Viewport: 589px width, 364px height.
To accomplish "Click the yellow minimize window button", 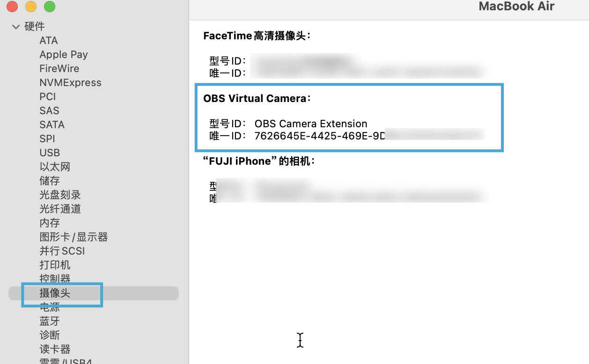I will pos(31,7).
